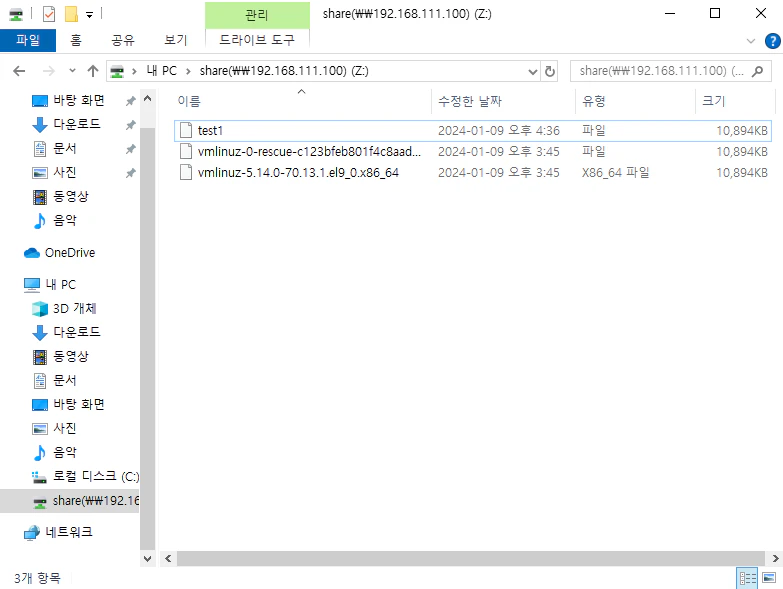Click 내 PC in address bar breadcrumb
This screenshot has height=589, width=783.
click(161, 71)
